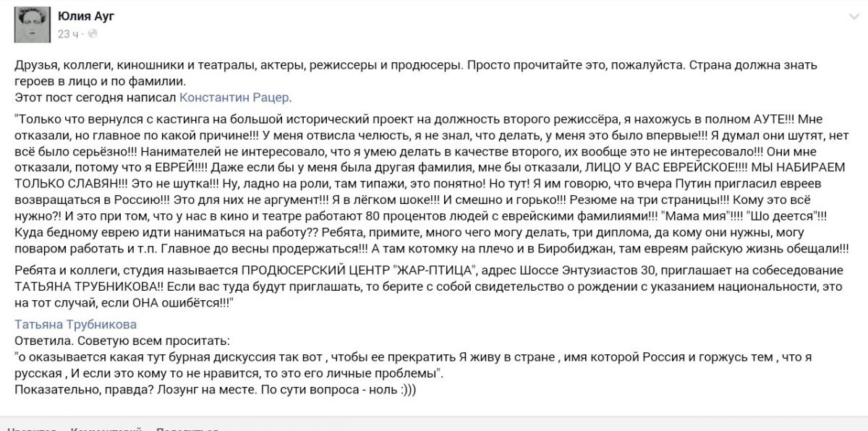Screen dimensions: 868x431
Task: Open the blue Татьяна Трубникова profile link
Action: (75, 324)
